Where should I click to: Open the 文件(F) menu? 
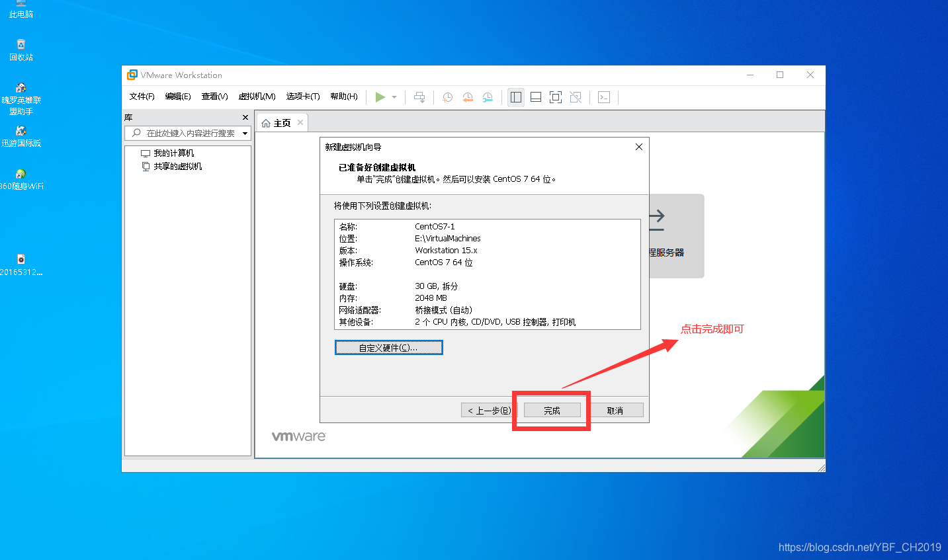[x=142, y=97]
